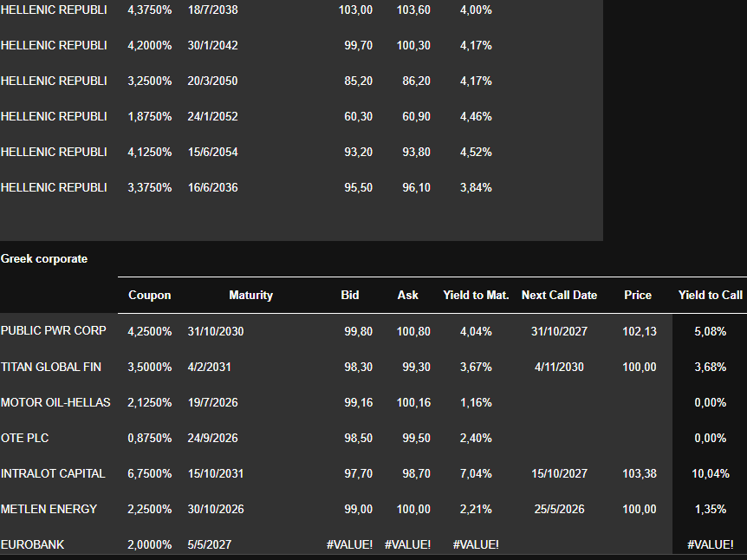The height and width of the screenshot is (560, 747).
Task: Click the Maturity column header
Action: (250, 295)
